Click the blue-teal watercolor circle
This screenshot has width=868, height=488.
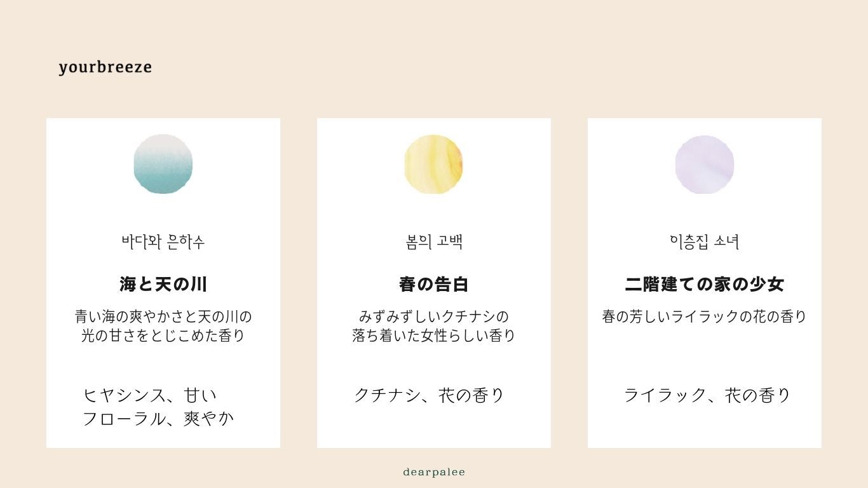pyautogui.click(x=163, y=164)
